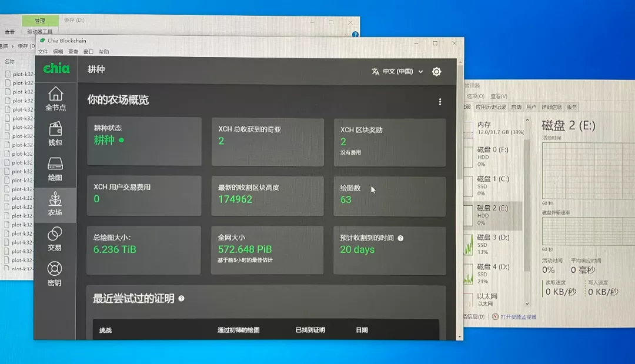Open the 文件 menu in Chia
Image resolution: width=635 pixels, height=364 pixels.
point(43,52)
